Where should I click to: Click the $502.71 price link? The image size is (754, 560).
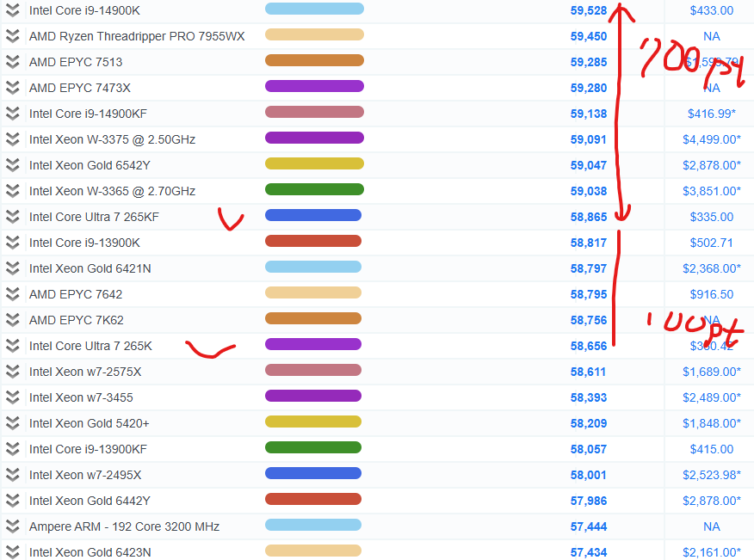coord(712,243)
